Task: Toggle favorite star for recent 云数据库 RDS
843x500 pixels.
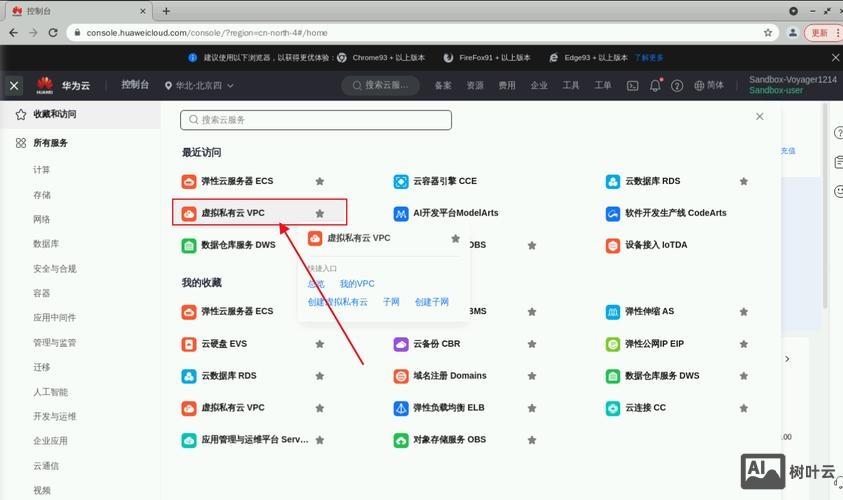Action: (x=744, y=181)
